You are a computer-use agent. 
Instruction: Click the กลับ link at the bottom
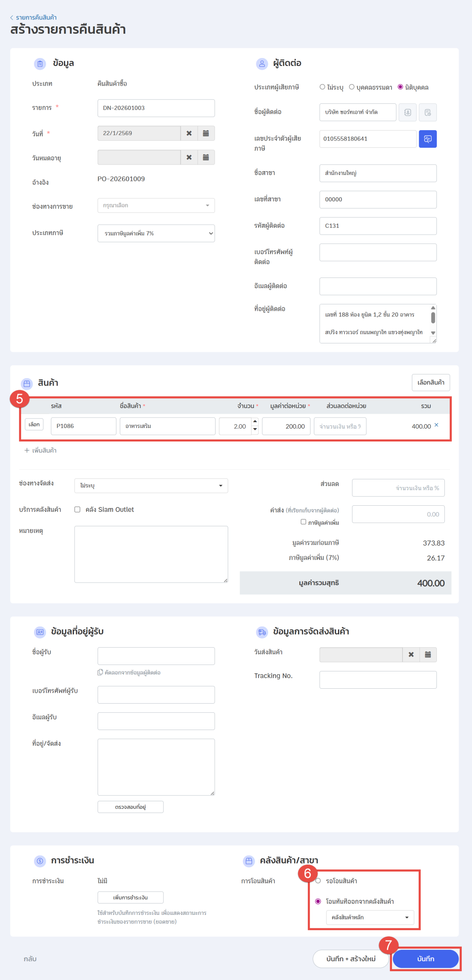30,959
